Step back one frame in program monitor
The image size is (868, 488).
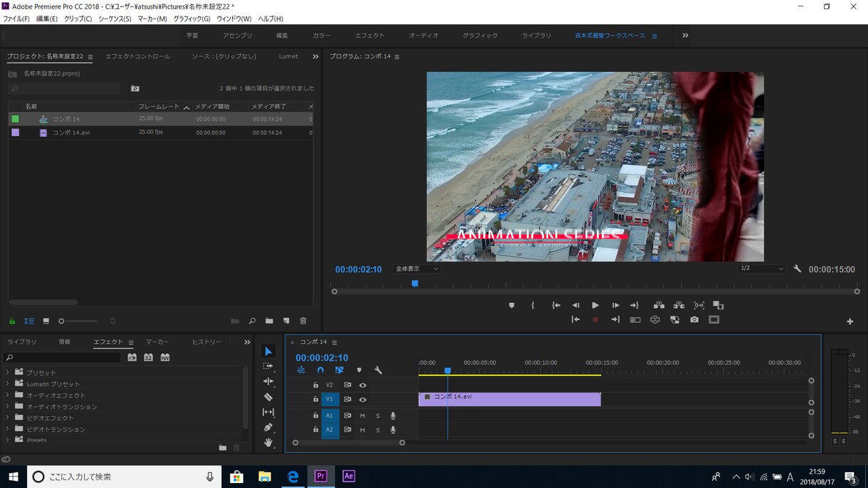coord(576,305)
